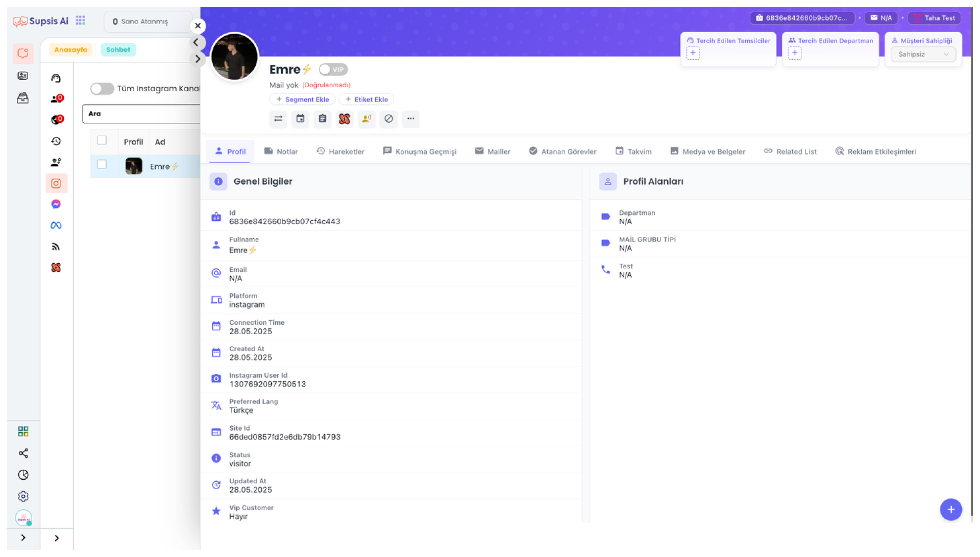980x557 pixels.
Task: Switch to the Hareketler tab
Action: click(x=341, y=151)
